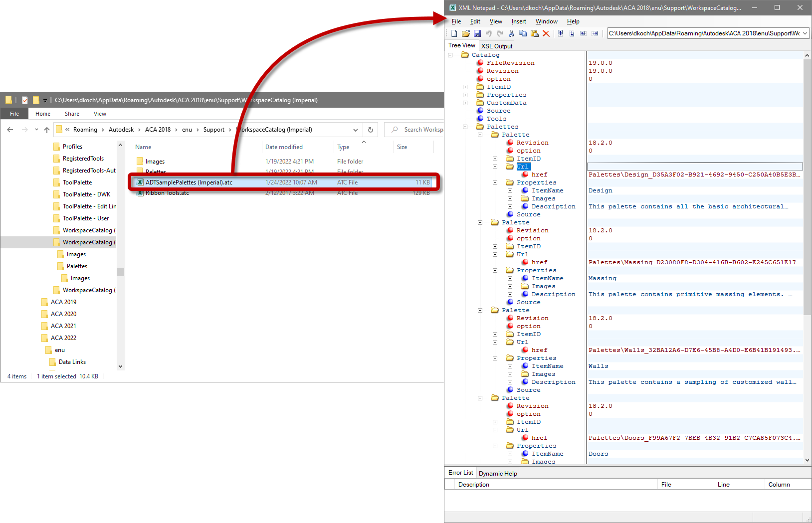The height and width of the screenshot is (523, 812).
Task: Click the Open file toolbar icon
Action: pyautogui.click(x=465, y=33)
